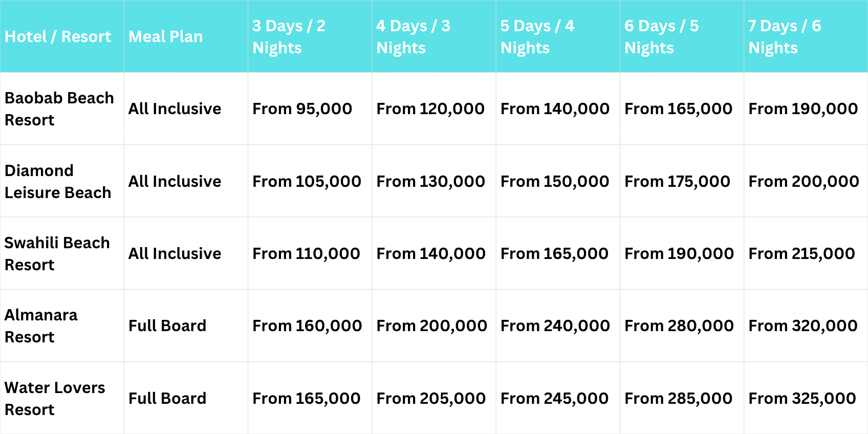868x434 pixels.
Task: Select the From 130,000 price cell
Action: 430,182
